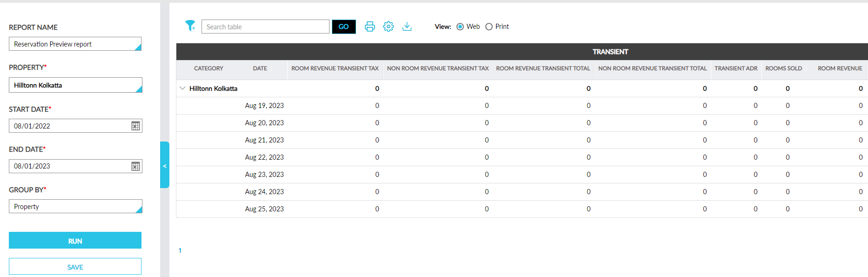Select the Print view radio button

489,27
